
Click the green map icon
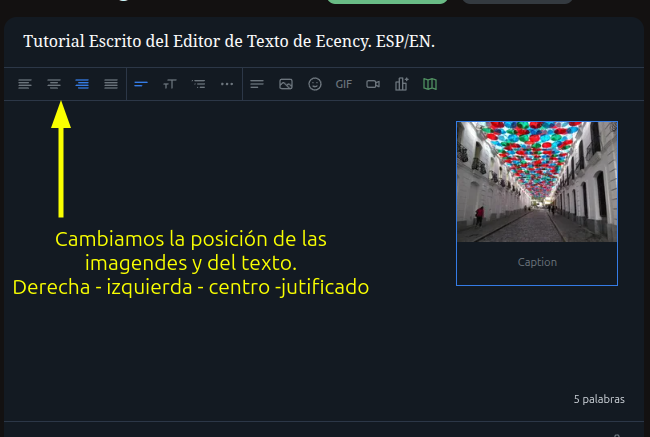coord(430,84)
